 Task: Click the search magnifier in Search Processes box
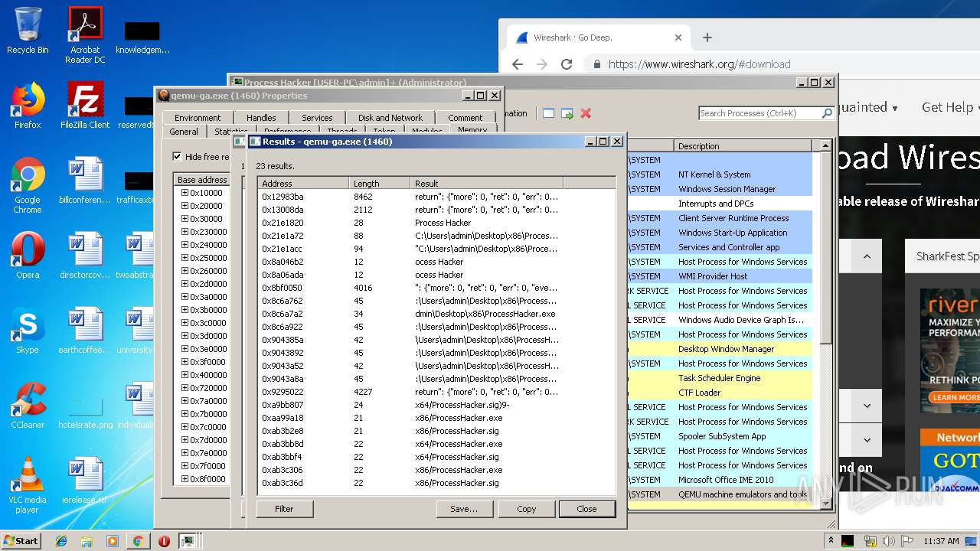point(827,113)
